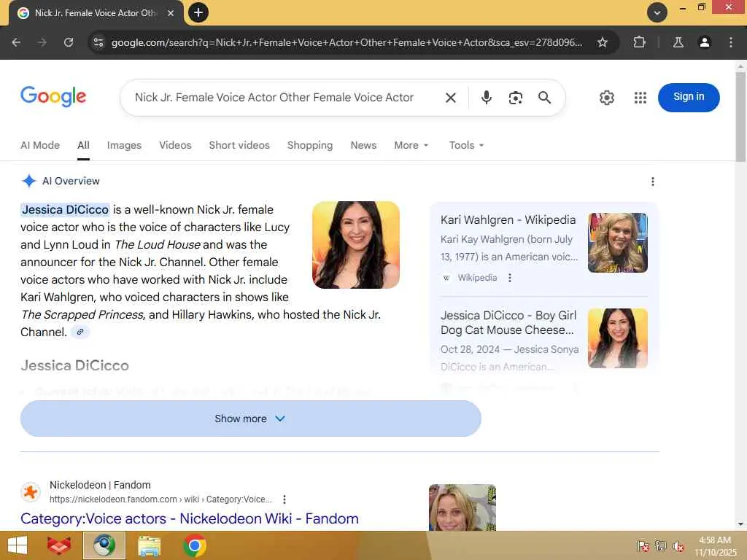Switch to Shopping tab
This screenshot has height=560, width=747.
[309, 145]
